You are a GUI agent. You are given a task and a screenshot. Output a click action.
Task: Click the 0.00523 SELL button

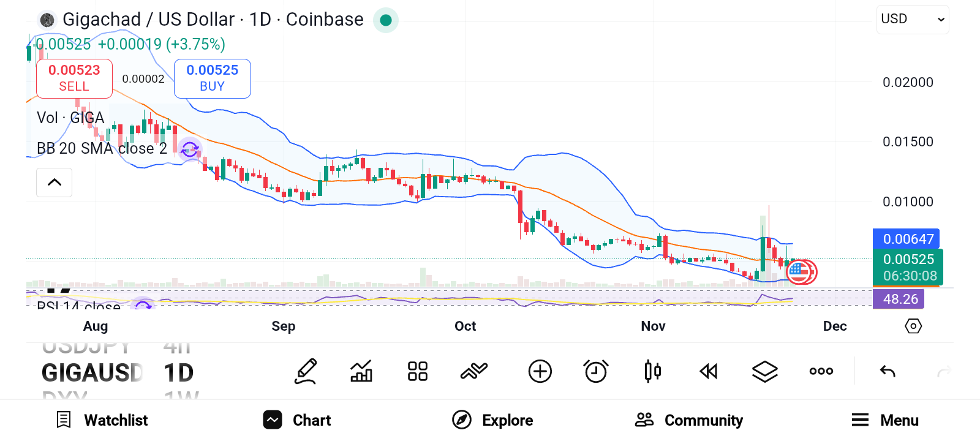pos(74,78)
